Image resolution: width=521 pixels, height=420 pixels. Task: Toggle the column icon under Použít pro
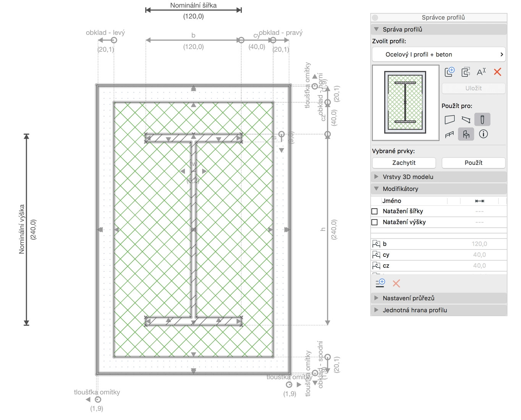[482, 120]
